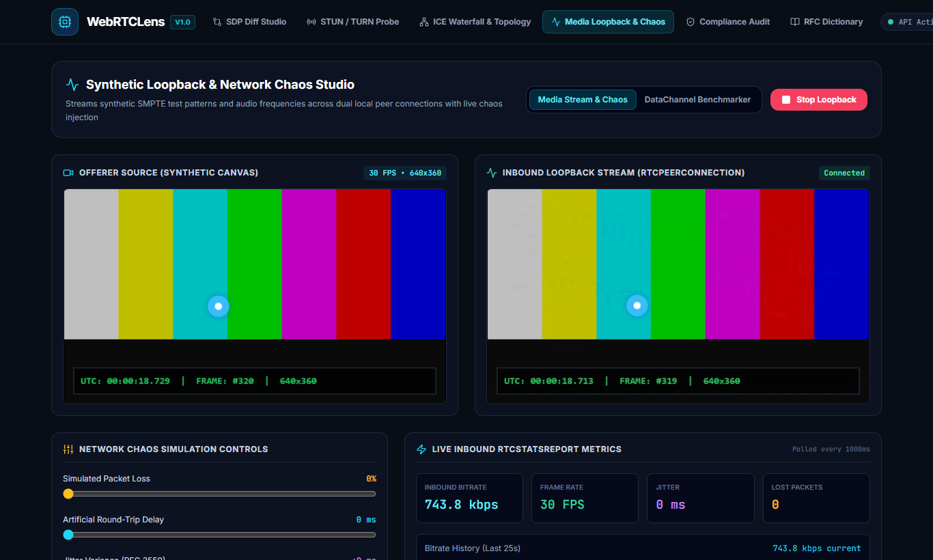
Task: Click the SDP Diff Studio branch icon
Action: (217, 22)
